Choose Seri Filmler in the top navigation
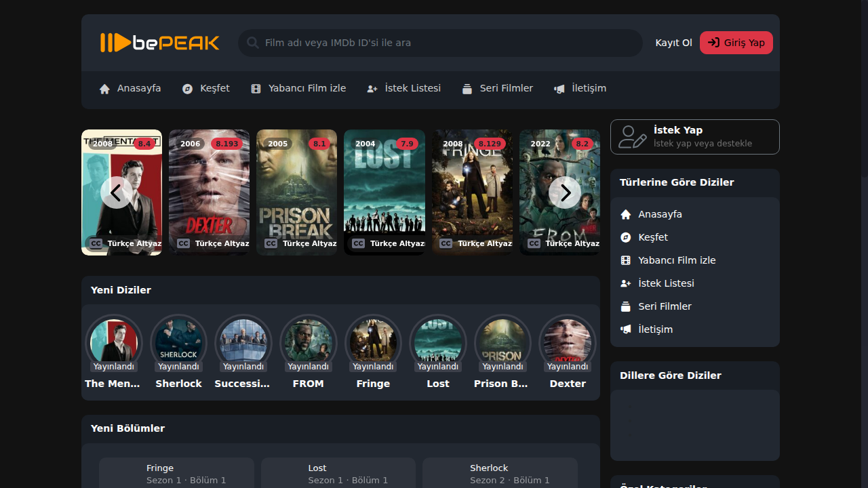The width and height of the screenshot is (868, 488). 497,89
